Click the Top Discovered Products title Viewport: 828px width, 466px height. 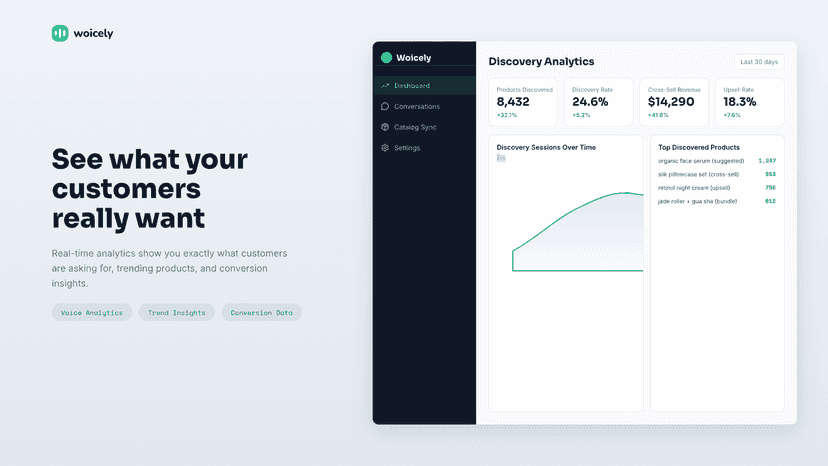pos(699,147)
